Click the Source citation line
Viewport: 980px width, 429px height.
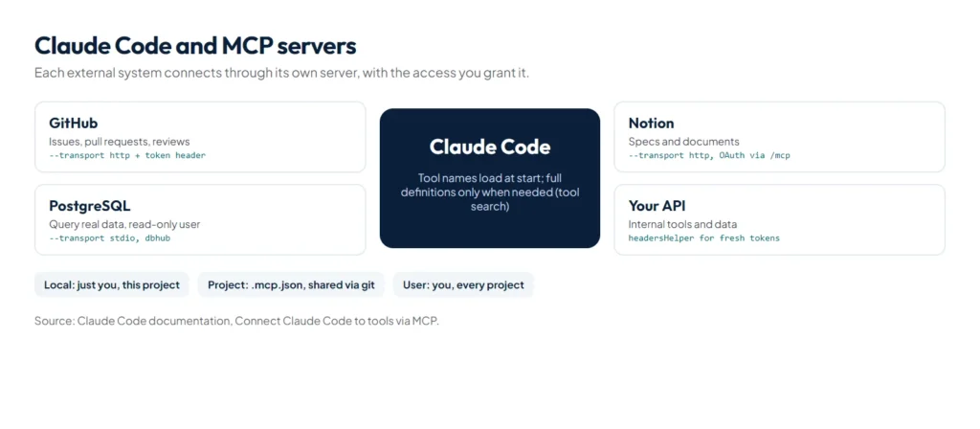[237, 322]
